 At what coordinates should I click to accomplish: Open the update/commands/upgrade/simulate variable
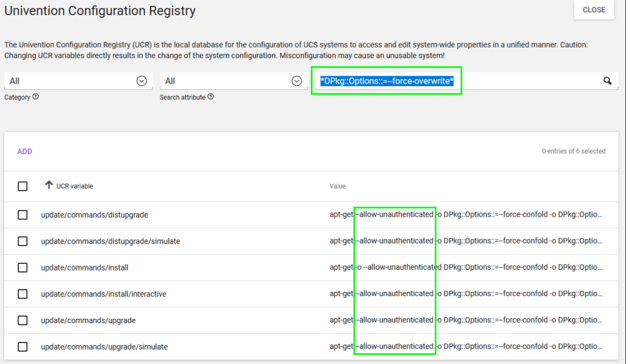point(104,346)
